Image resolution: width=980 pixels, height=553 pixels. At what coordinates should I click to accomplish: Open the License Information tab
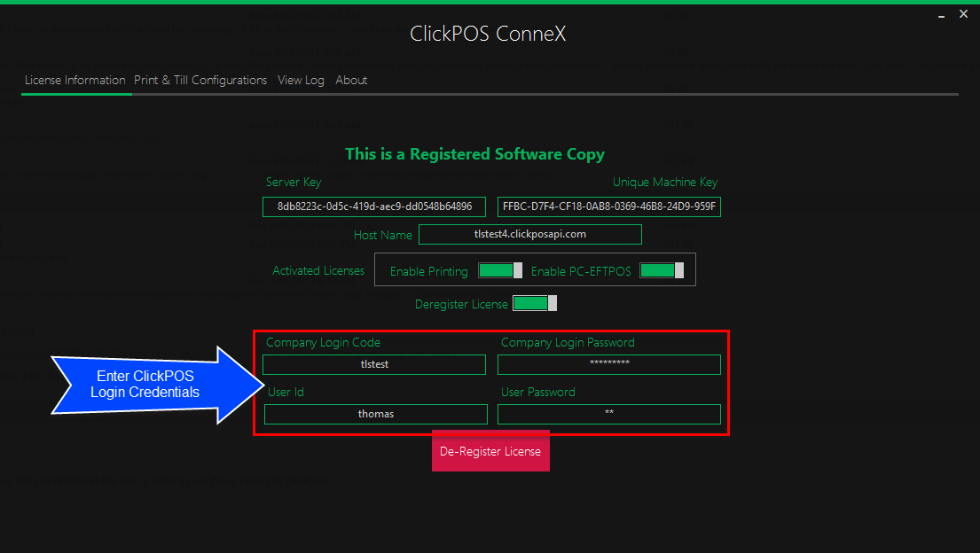[75, 80]
